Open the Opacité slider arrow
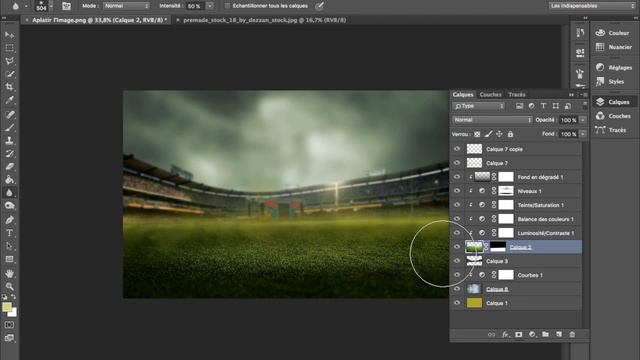This screenshot has width=640, height=360. pos(583,120)
